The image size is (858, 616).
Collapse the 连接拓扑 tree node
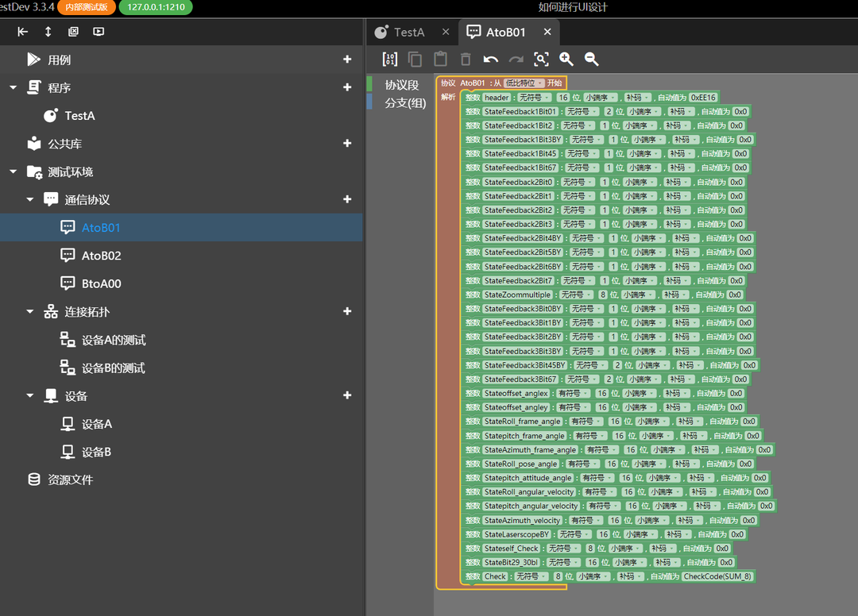(30, 311)
